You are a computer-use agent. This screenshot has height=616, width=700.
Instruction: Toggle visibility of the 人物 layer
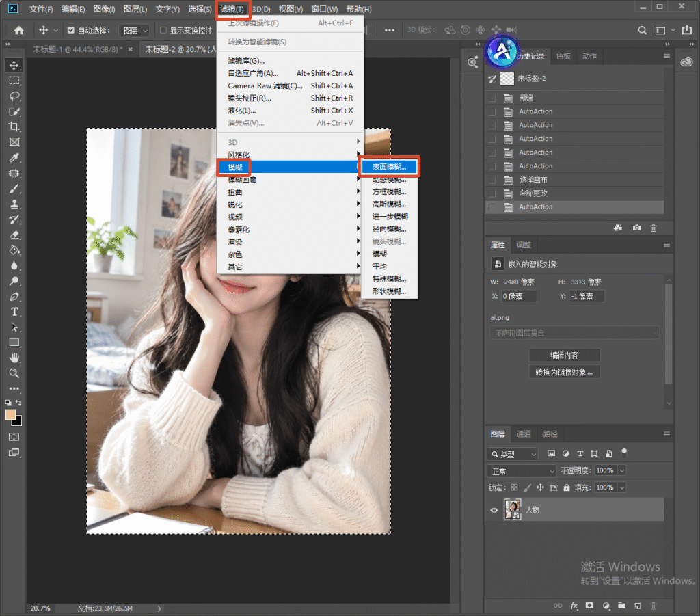point(494,510)
